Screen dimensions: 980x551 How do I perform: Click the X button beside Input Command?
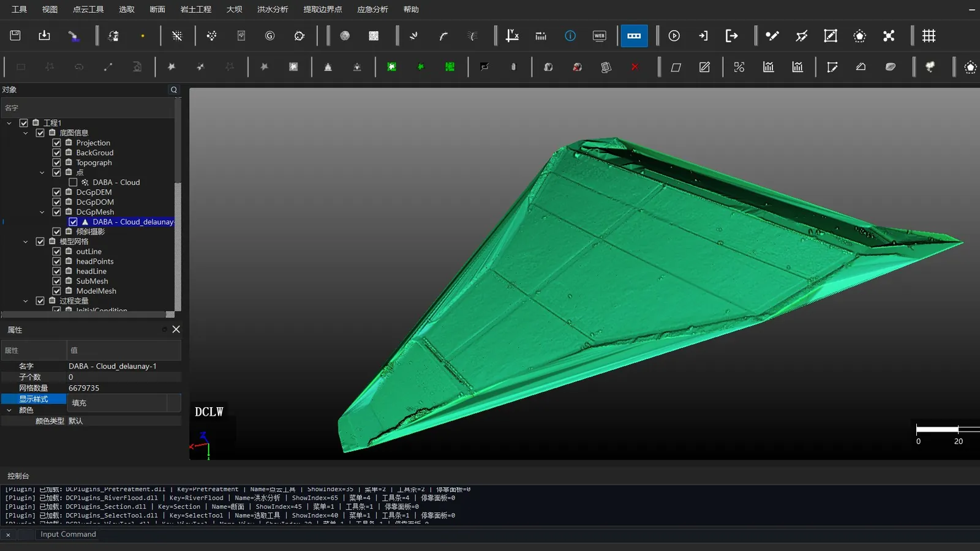point(8,534)
